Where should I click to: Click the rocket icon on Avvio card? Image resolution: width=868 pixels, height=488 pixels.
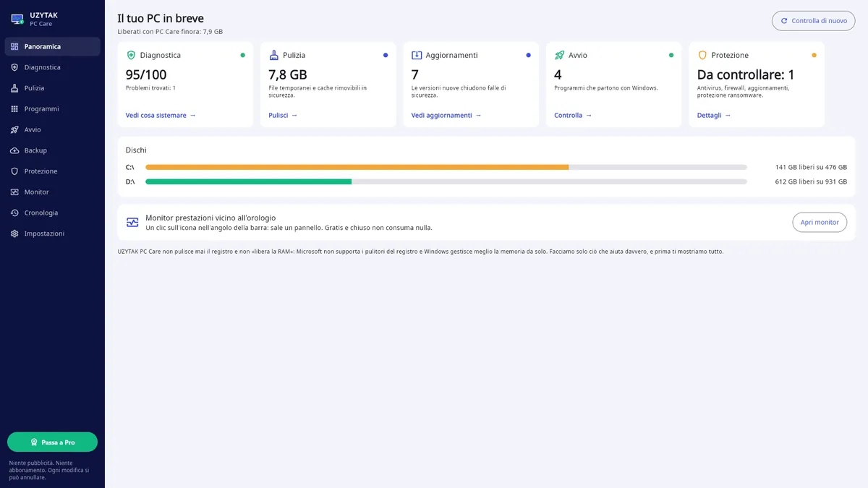pos(559,55)
